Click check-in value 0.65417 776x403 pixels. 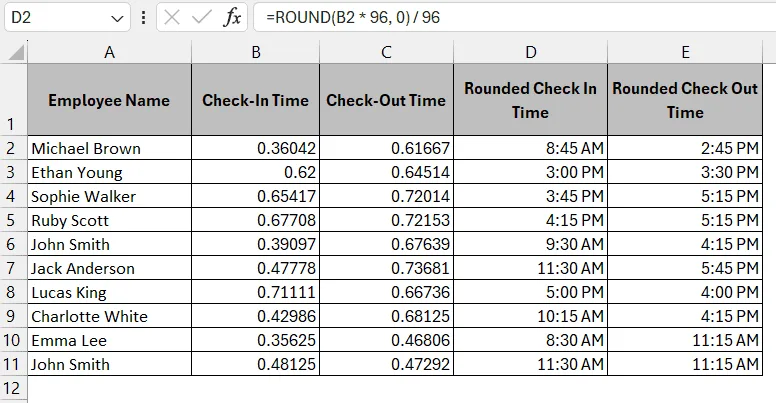pyautogui.click(x=255, y=196)
